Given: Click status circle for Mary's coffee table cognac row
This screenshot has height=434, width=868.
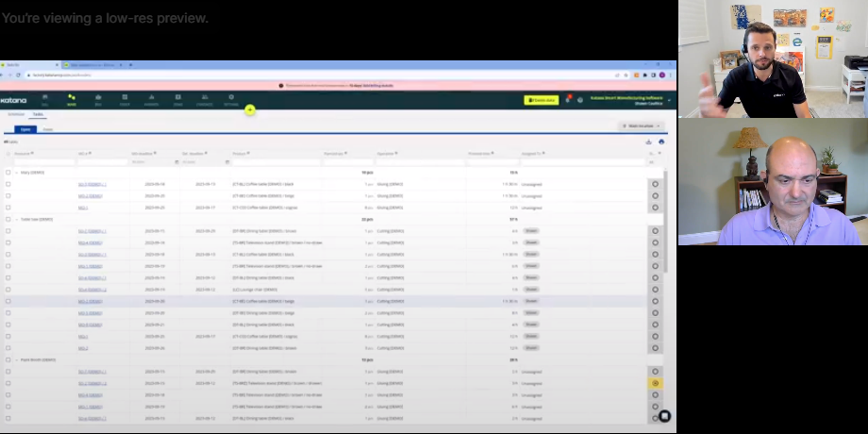Looking at the screenshot, I should pyautogui.click(x=655, y=208).
